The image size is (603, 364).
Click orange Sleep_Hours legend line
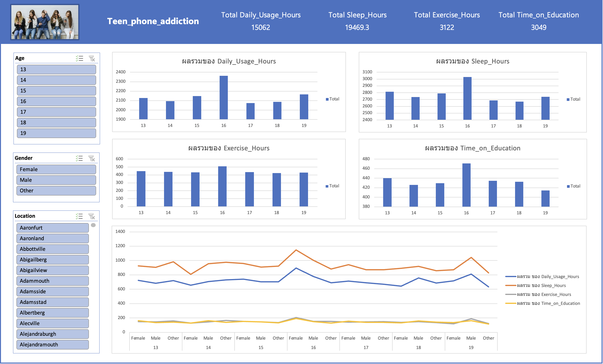(x=511, y=286)
